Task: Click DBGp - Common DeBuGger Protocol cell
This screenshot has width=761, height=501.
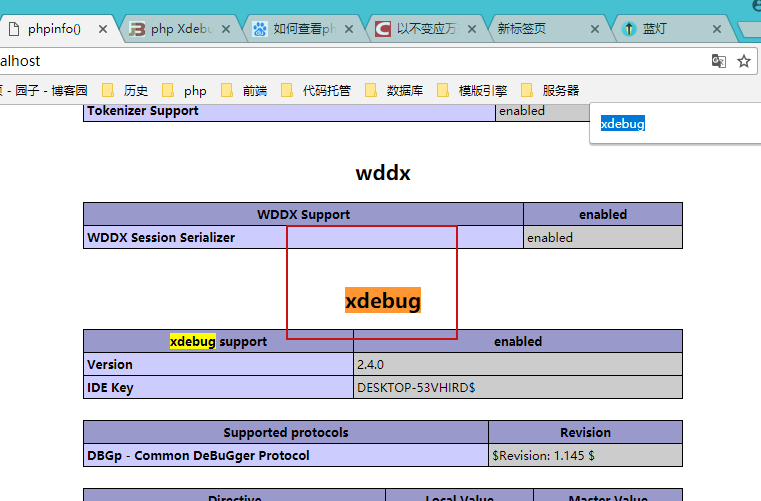Action: click(x=286, y=455)
